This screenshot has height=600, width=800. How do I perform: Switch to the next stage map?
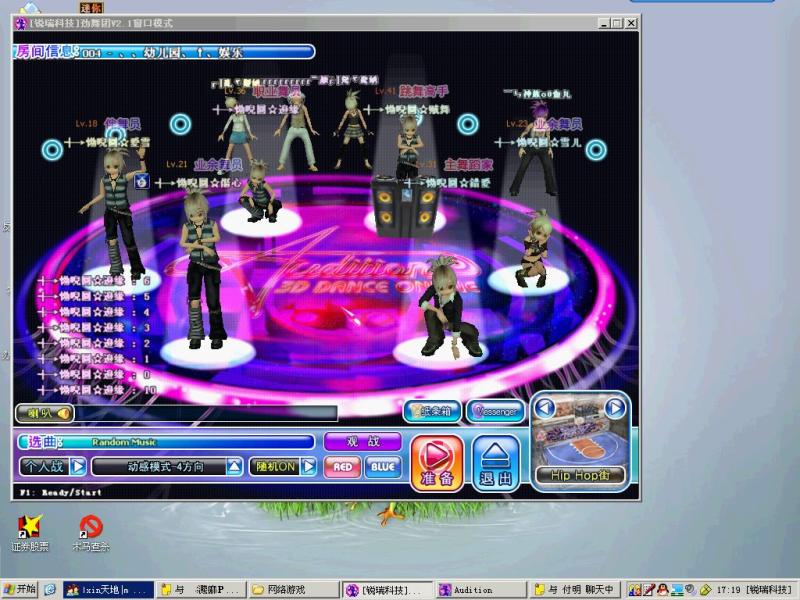click(x=615, y=408)
